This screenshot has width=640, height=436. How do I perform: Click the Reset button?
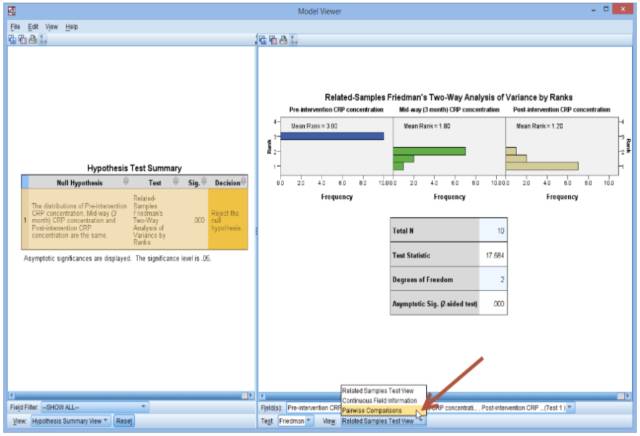[124, 420]
